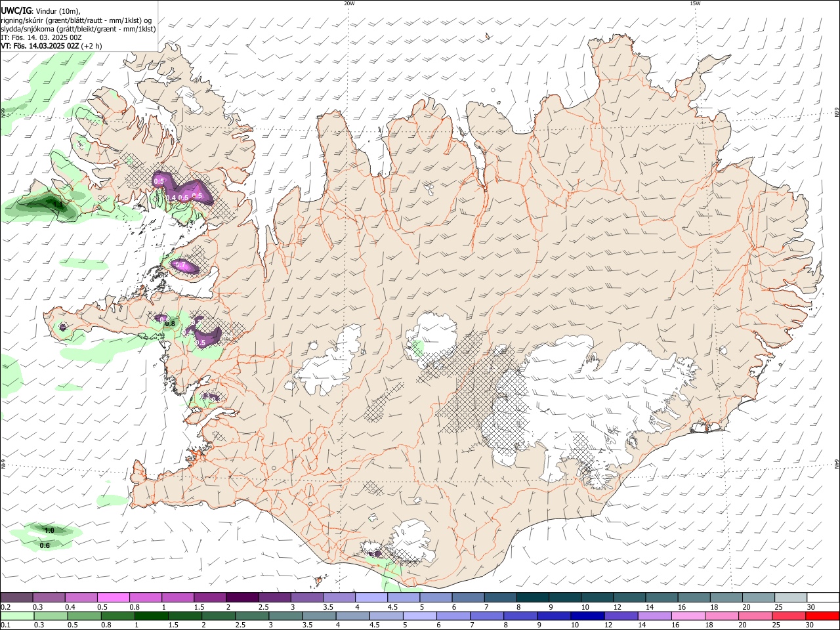Click the top legend swatch between 0.2 and 0.3
Screen dimensions: 840x630
(x=16, y=597)
